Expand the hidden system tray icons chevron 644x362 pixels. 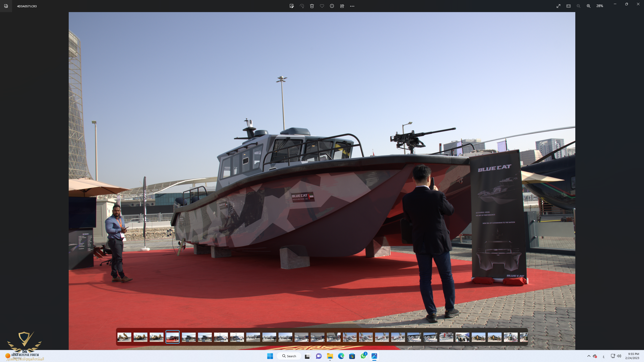coord(589,356)
